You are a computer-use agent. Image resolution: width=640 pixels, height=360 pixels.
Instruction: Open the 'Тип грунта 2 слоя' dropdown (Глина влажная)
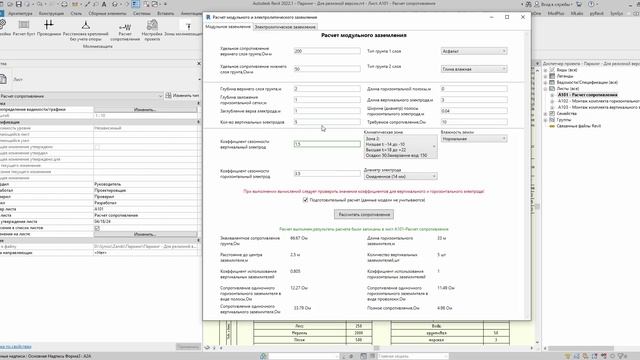pyautogui.click(x=474, y=69)
